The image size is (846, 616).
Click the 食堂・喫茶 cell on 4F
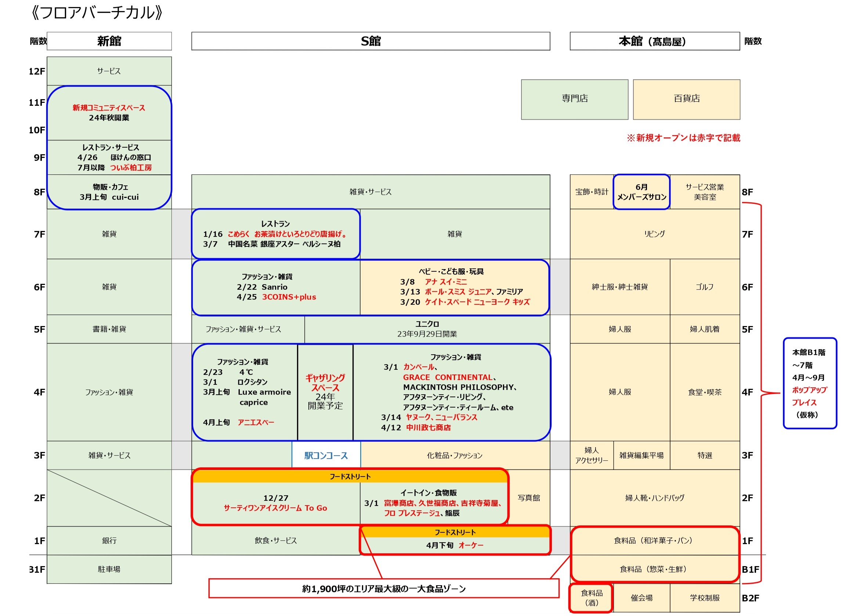pos(705,392)
